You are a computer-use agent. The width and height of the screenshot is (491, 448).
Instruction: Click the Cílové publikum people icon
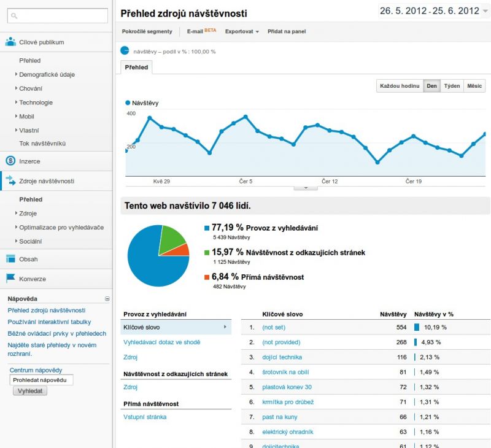[10, 42]
